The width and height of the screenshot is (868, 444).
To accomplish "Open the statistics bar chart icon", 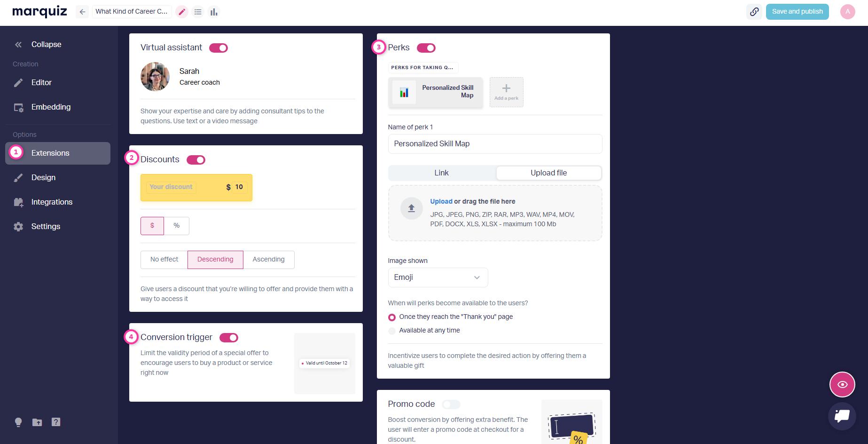I will click(214, 12).
